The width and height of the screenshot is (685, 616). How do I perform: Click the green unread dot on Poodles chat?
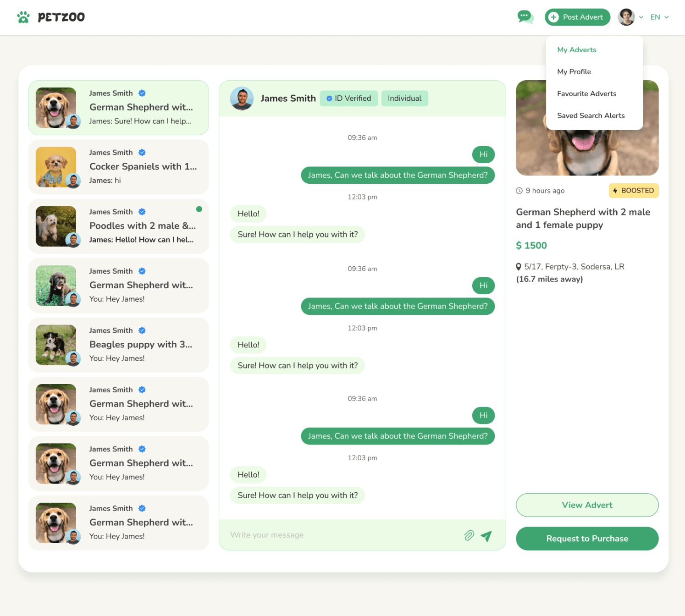199,209
